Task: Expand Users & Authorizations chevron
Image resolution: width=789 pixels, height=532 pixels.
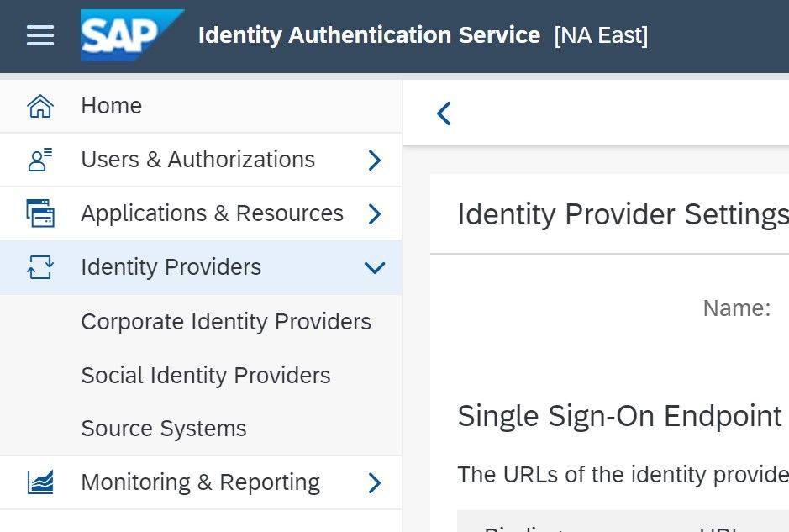Action: point(375,160)
